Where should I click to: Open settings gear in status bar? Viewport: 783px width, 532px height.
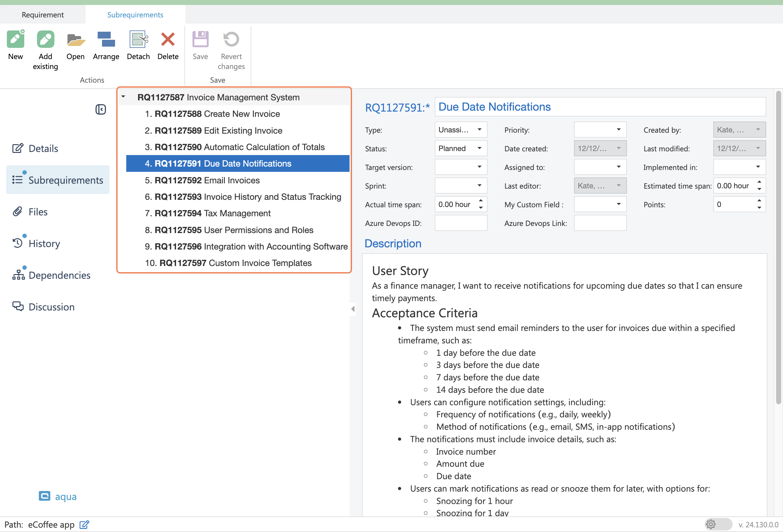711,524
